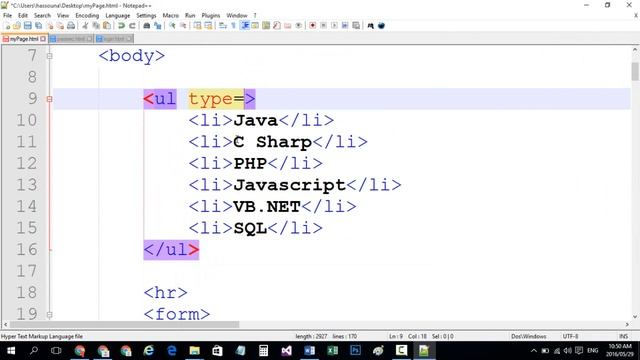Open Calculator from the taskbar
Viewport: 640px width, 360px height.
pos(263,351)
